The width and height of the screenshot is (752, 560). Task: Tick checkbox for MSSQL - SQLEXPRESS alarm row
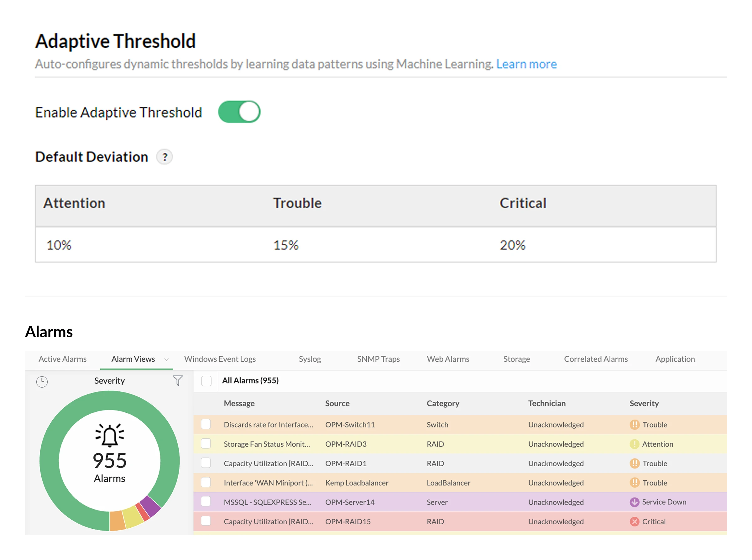point(206,502)
